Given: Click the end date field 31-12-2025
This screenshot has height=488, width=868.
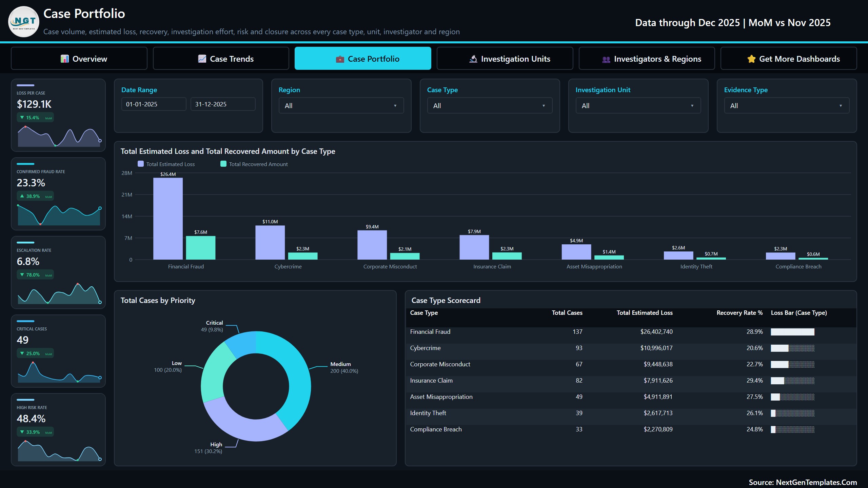Looking at the screenshot, I should pyautogui.click(x=223, y=104).
